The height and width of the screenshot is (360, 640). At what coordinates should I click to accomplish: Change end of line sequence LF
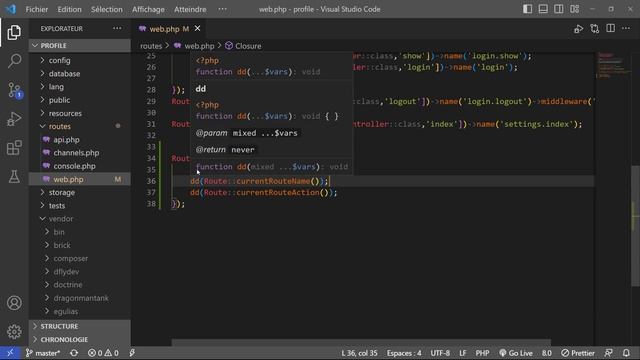coord(463,353)
